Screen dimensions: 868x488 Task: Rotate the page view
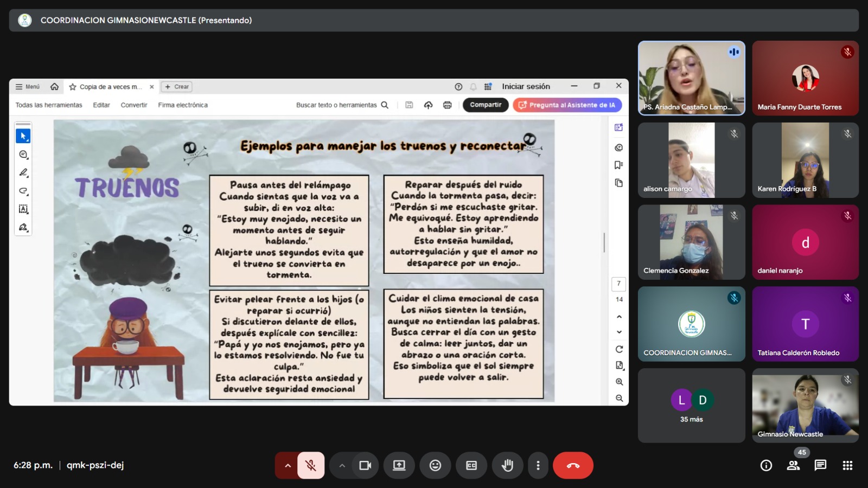click(x=619, y=349)
